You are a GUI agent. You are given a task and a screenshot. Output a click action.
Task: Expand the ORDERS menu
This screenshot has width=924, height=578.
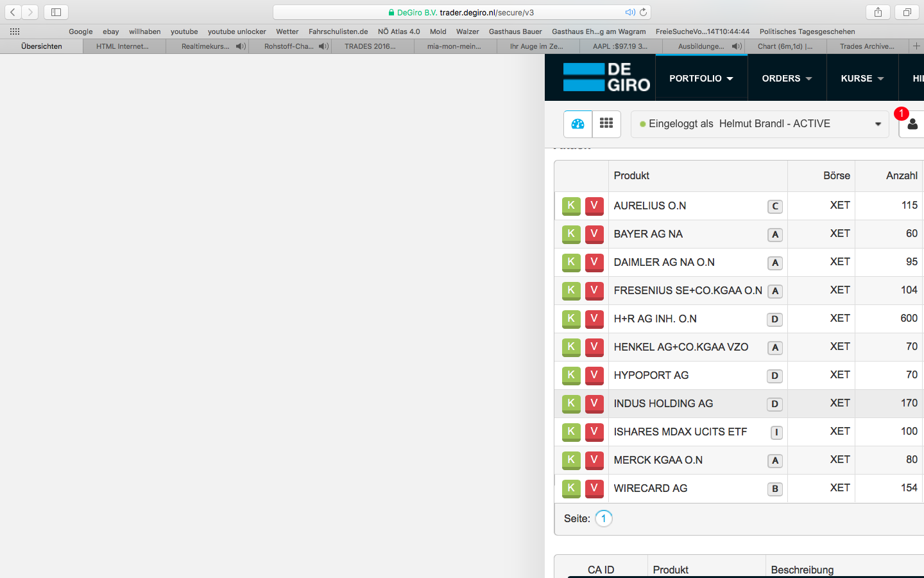pos(787,78)
